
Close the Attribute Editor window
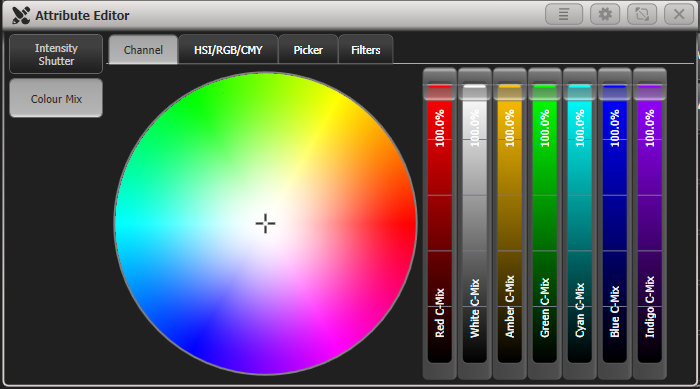679,15
